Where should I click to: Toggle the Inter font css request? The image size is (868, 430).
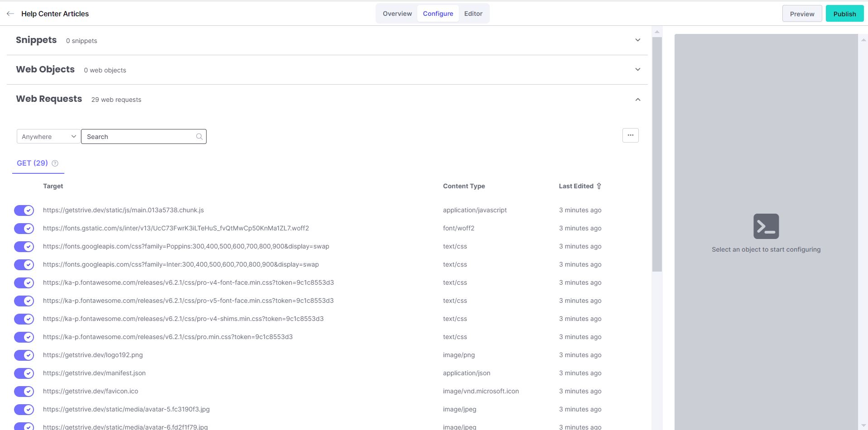point(24,265)
